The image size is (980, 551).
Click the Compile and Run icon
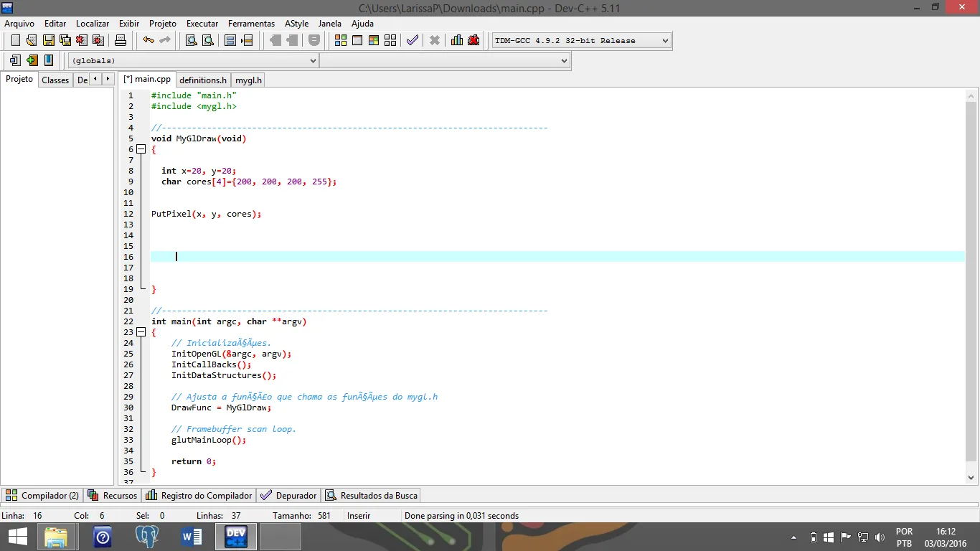click(373, 40)
